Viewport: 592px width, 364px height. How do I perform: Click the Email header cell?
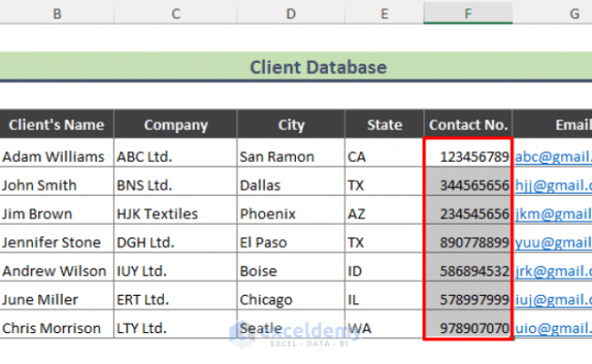point(552,125)
